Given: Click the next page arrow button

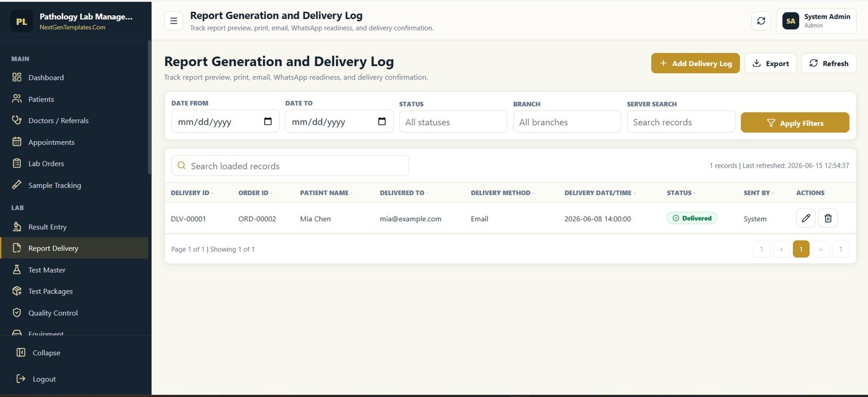Looking at the screenshot, I should click(x=821, y=249).
